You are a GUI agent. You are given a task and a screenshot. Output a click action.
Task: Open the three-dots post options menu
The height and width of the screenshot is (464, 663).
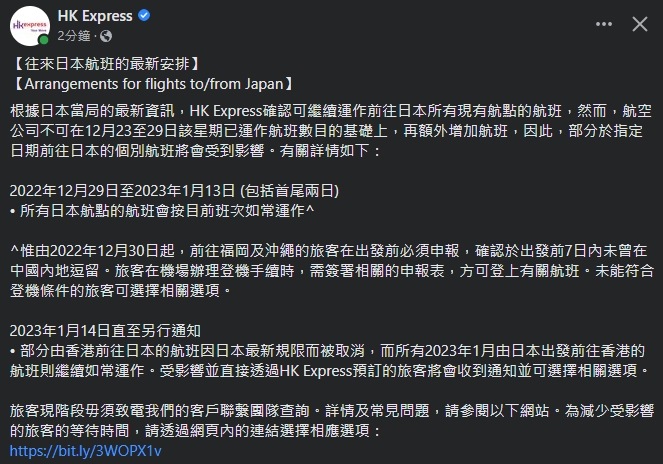(604, 24)
